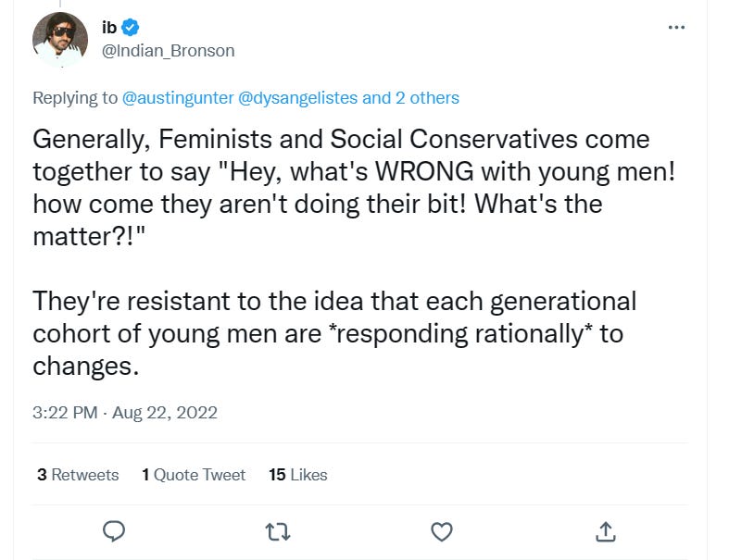The height and width of the screenshot is (560, 729).
Task: Expand the 'and 2 others' recipients
Action: (x=410, y=97)
